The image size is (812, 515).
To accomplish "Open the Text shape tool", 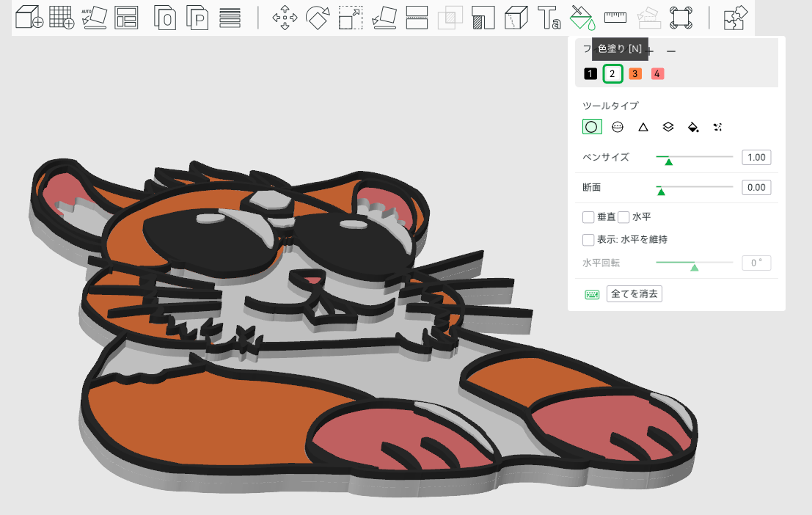I will [549, 17].
